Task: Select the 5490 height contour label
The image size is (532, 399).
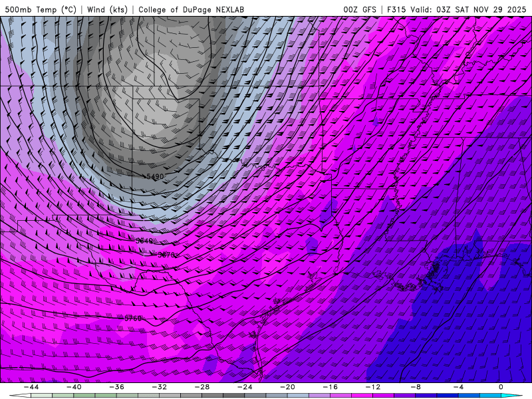Action: [x=155, y=176]
